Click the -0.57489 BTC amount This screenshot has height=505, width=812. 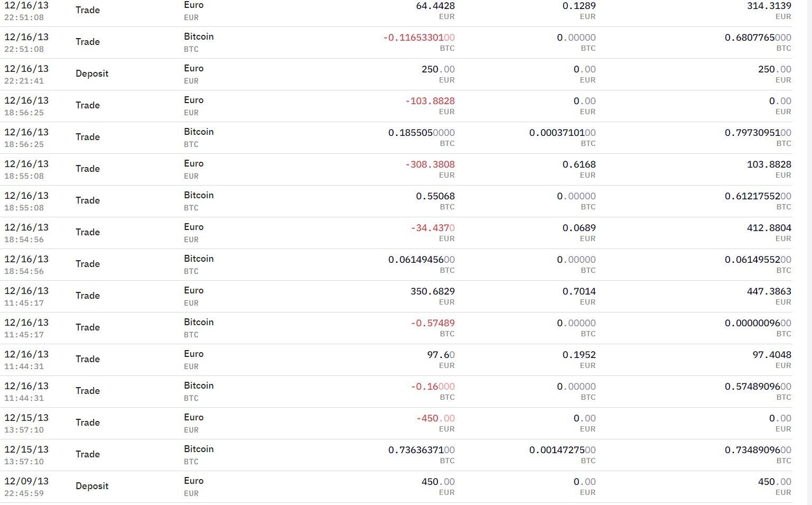coord(433,323)
